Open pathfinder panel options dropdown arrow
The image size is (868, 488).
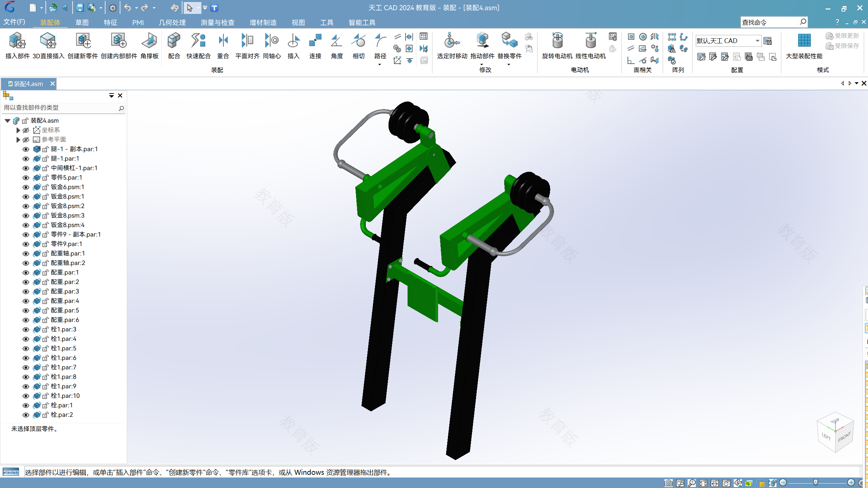pos(111,96)
